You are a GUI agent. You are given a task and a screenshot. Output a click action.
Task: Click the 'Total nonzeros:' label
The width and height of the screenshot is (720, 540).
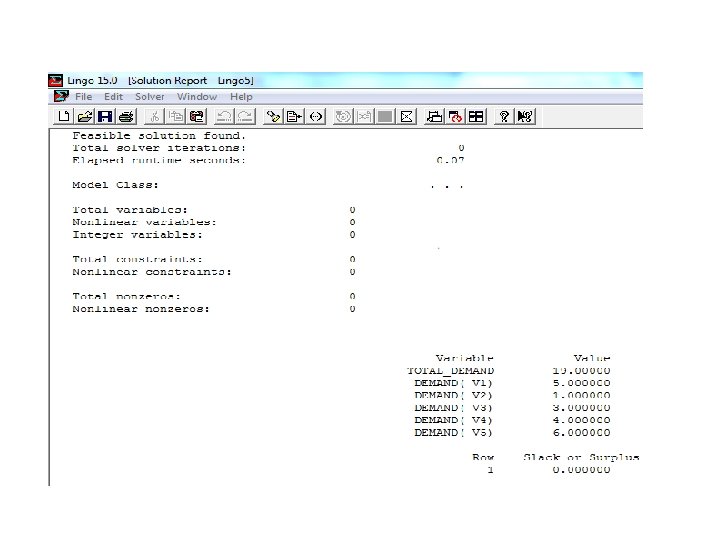click(126, 297)
